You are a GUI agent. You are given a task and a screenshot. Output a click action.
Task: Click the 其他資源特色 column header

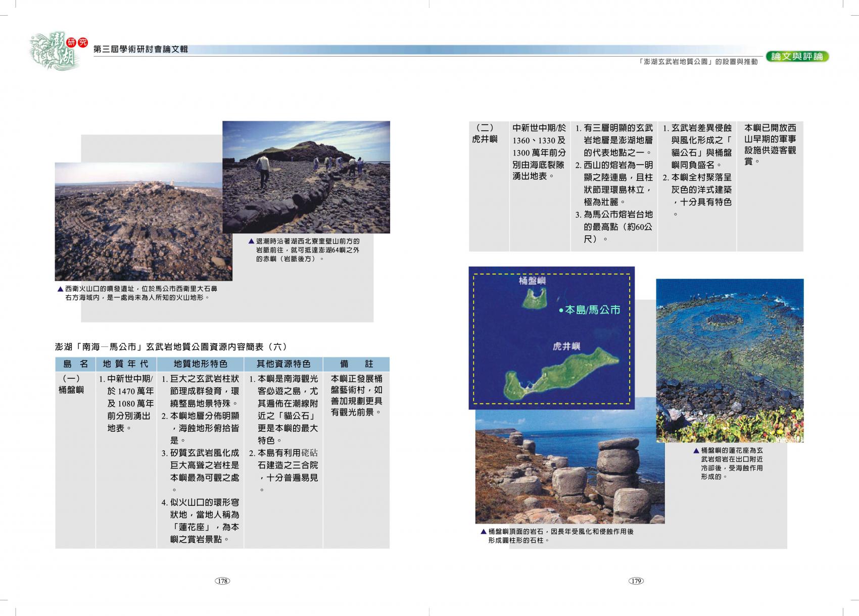tap(283, 364)
